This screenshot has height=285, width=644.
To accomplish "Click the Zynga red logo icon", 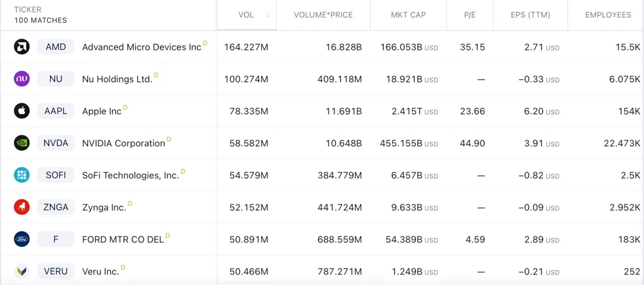I will coord(22,207).
